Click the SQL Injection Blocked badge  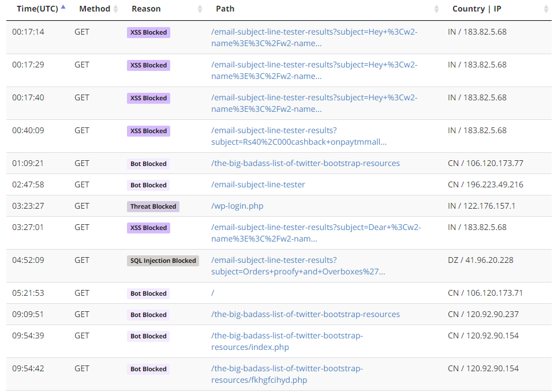tap(163, 261)
